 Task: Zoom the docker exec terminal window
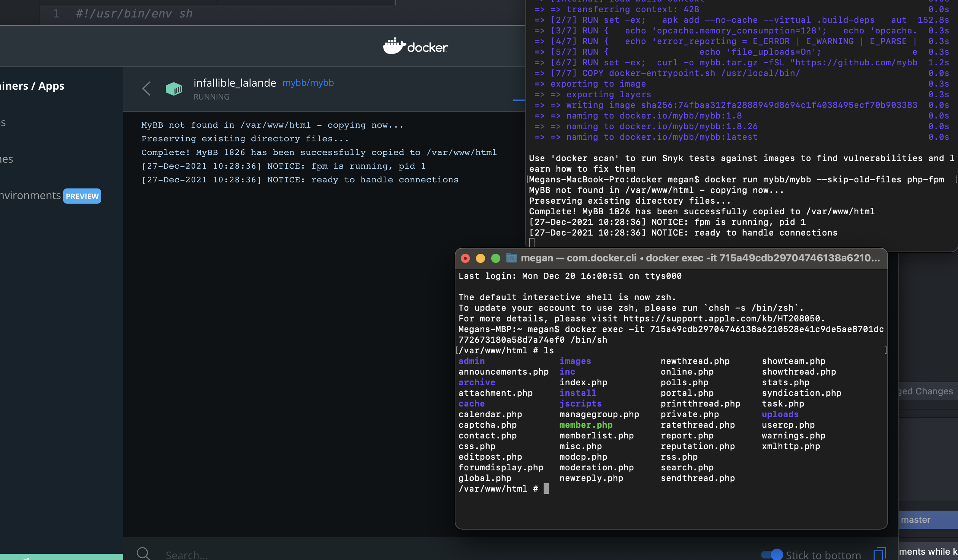(495, 258)
